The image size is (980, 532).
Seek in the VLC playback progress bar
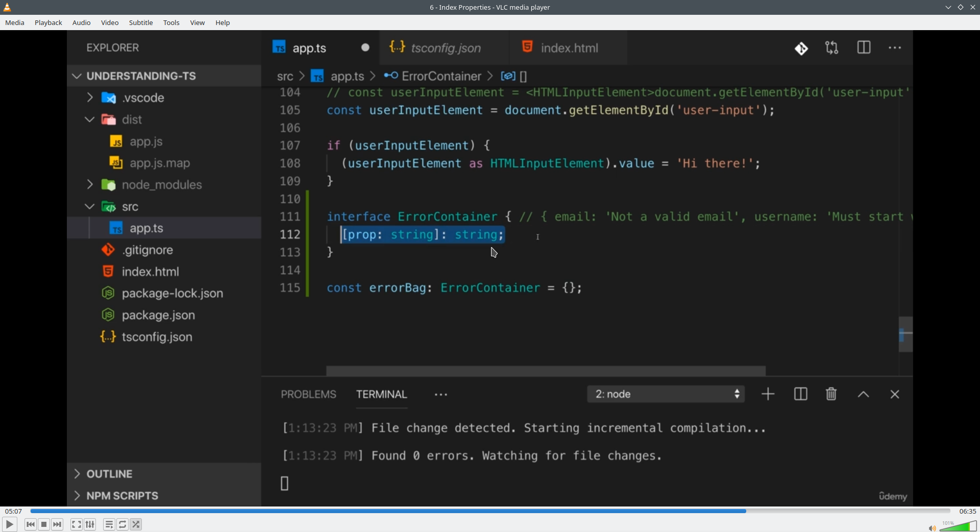pyautogui.click(x=490, y=511)
